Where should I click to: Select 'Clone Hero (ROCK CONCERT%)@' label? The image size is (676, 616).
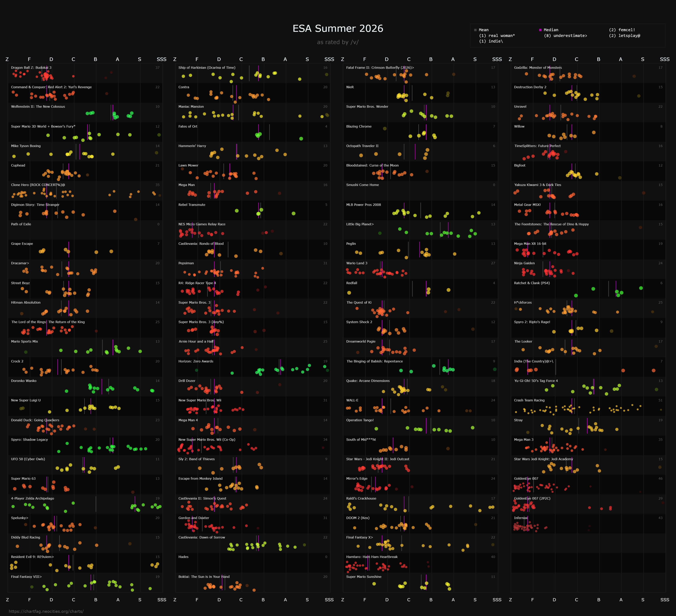(38, 185)
